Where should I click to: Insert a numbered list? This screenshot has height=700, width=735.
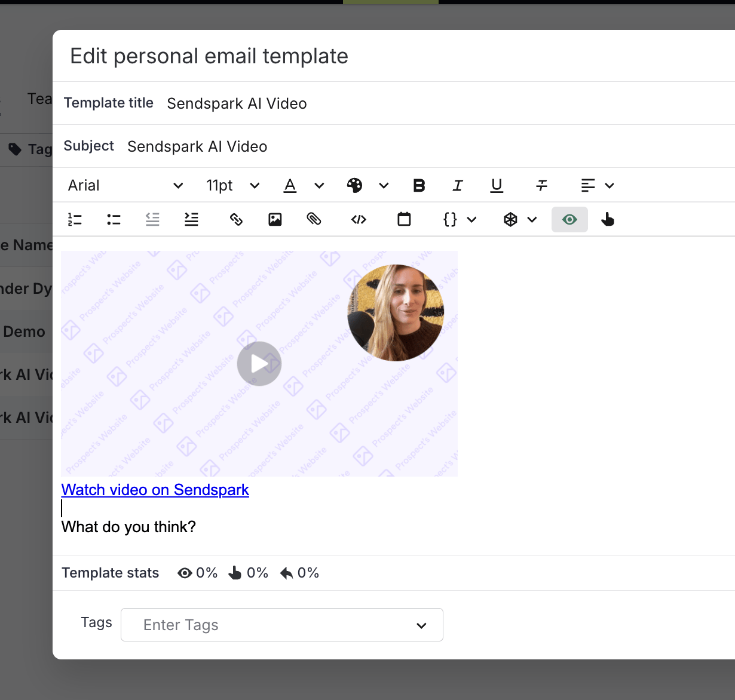(75, 220)
